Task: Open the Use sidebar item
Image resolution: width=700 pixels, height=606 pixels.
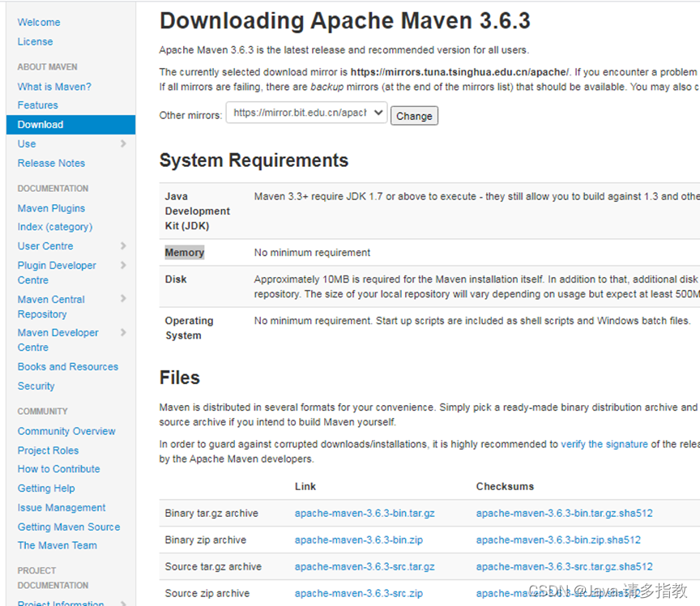Action: click(27, 143)
